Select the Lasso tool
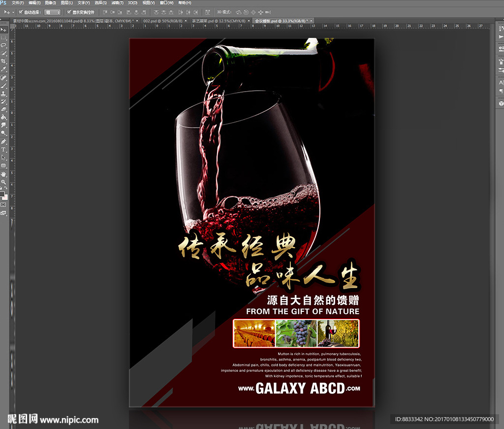The height and width of the screenshot is (429, 504). pos(3,45)
